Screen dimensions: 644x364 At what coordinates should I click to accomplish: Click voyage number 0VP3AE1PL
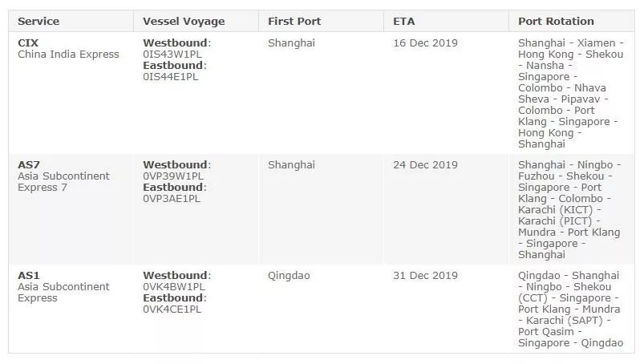pyautogui.click(x=172, y=199)
